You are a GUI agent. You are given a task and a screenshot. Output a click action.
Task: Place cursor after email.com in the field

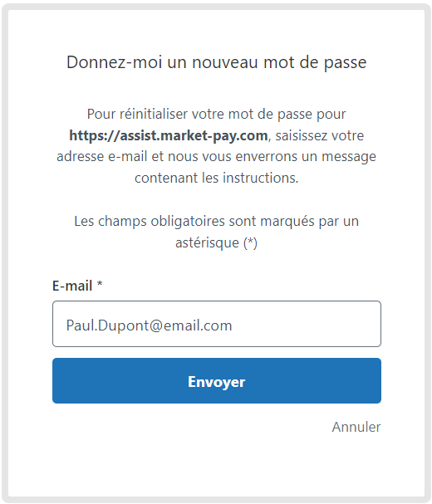coord(233,325)
